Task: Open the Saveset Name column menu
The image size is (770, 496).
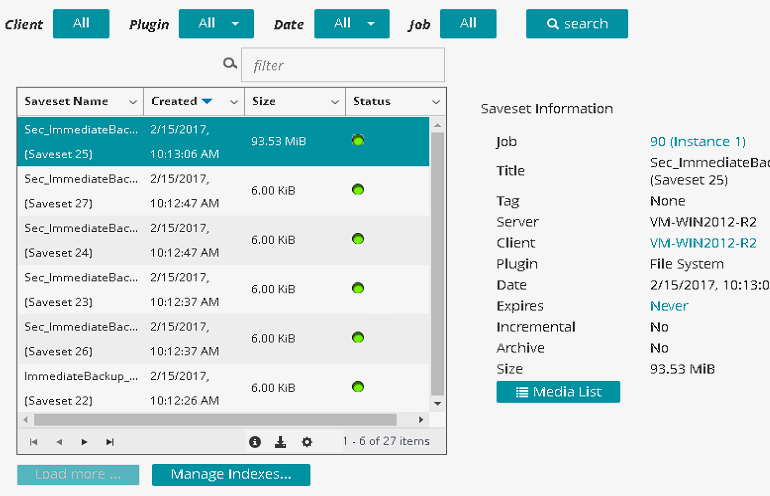Action: 133,102
